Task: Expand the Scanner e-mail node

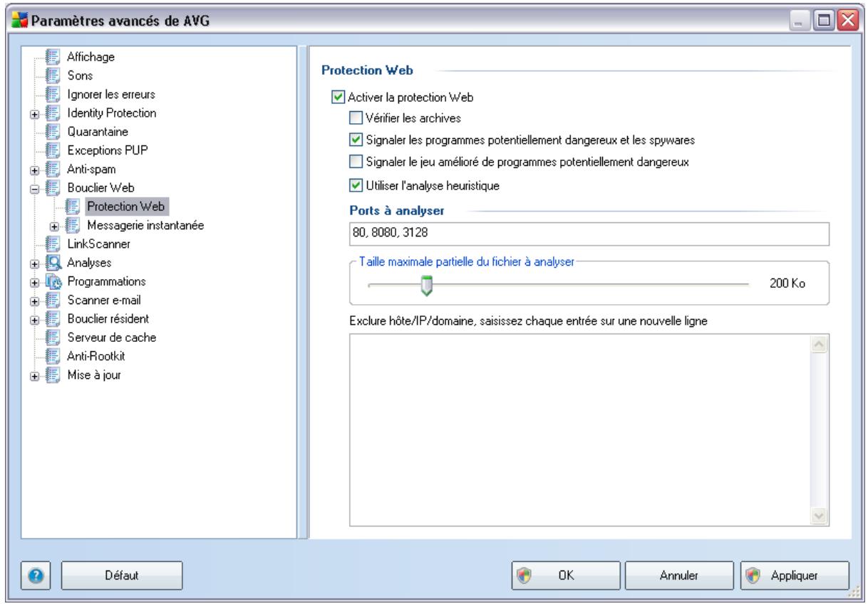Action: [33, 301]
